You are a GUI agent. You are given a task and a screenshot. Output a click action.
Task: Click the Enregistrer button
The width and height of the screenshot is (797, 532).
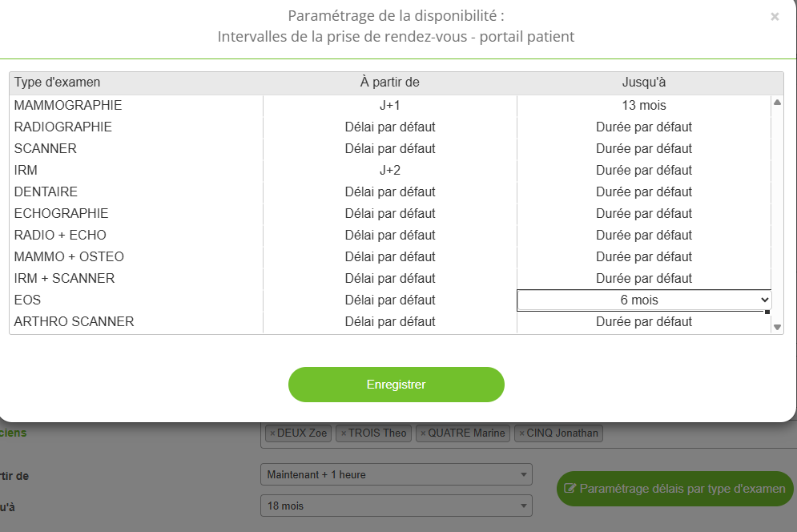396,385
